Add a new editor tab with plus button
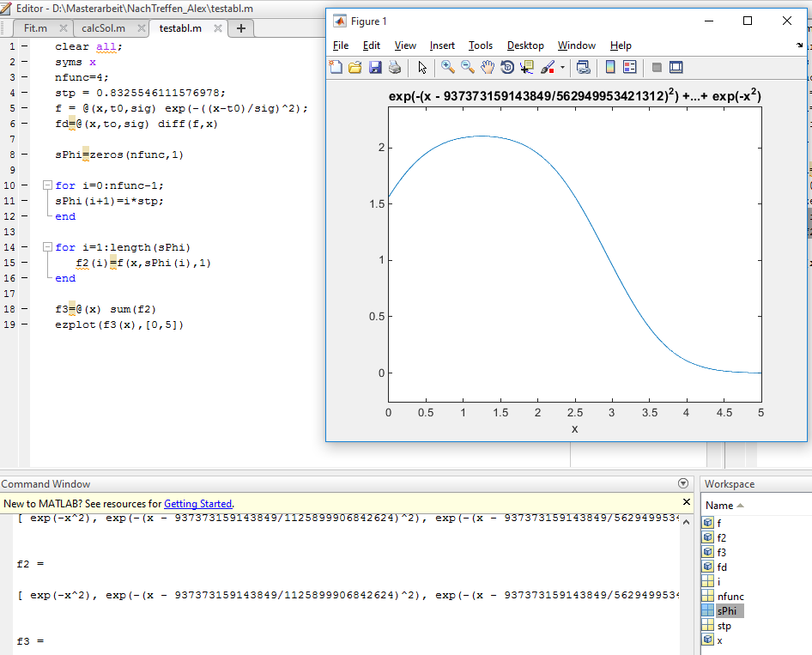The width and height of the screenshot is (812, 655). pyautogui.click(x=241, y=28)
